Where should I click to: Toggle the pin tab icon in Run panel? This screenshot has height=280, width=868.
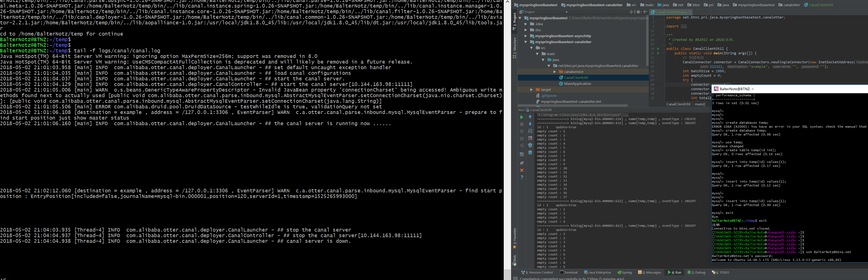click(522, 163)
